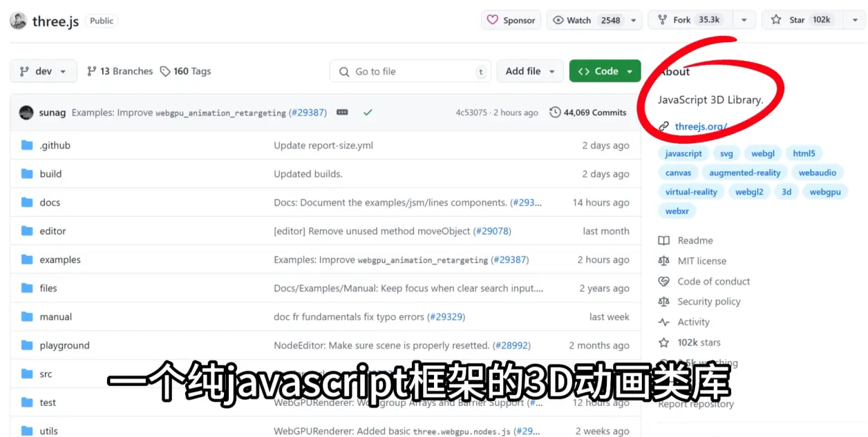Screen dimensions: 868x437
Task: Open pull request #29329 link in manual row
Action: [446, 317]
